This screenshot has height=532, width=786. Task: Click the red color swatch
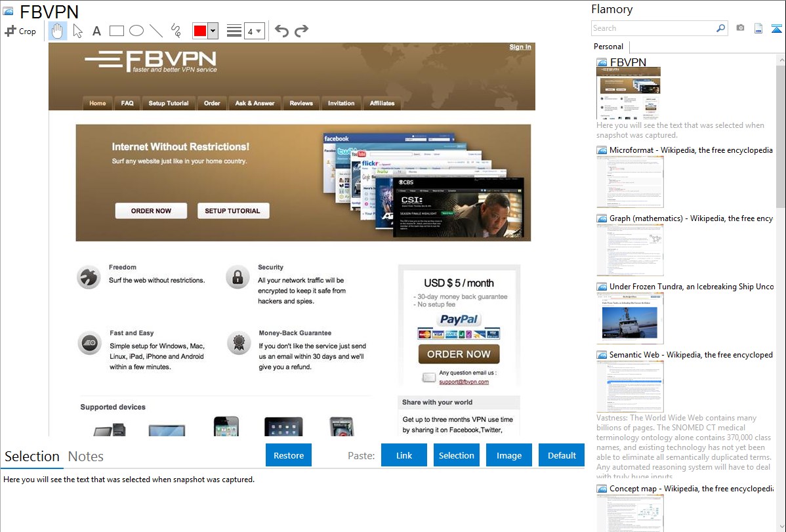200,31
